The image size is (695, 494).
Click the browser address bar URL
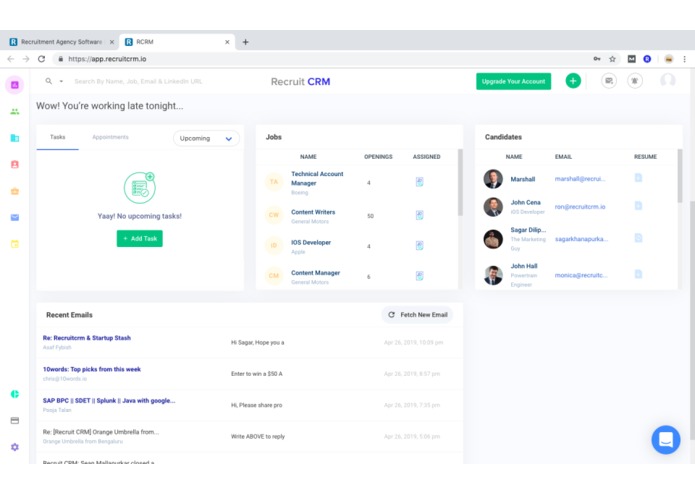107,59
